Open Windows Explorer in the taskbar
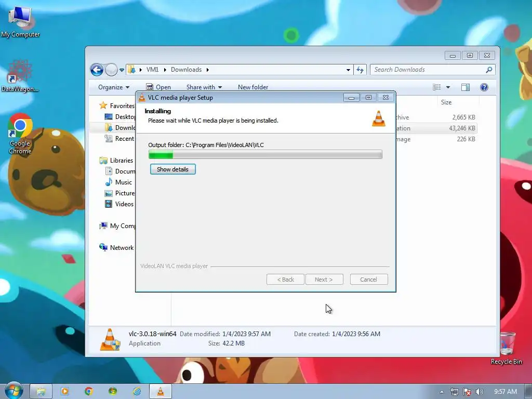 [41, 392]
